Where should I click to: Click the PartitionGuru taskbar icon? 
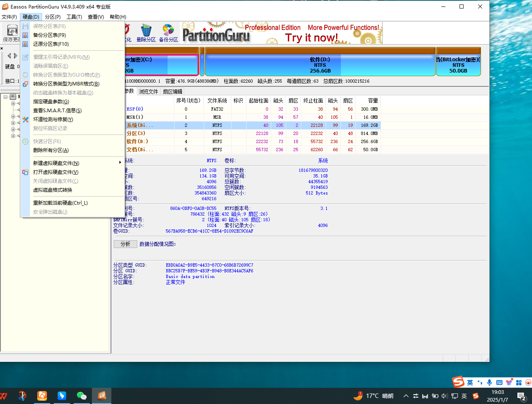(102, 395)
